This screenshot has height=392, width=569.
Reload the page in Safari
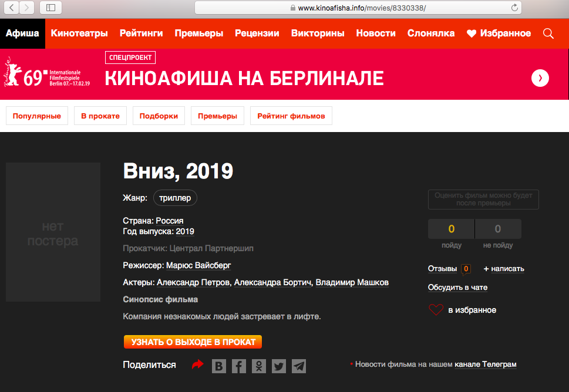(514, 8)
